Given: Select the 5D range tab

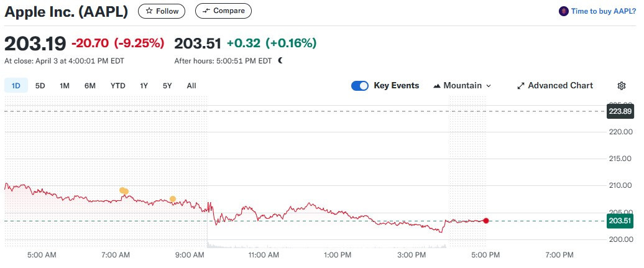Looking at the screenshot, I should click(40, 86).
